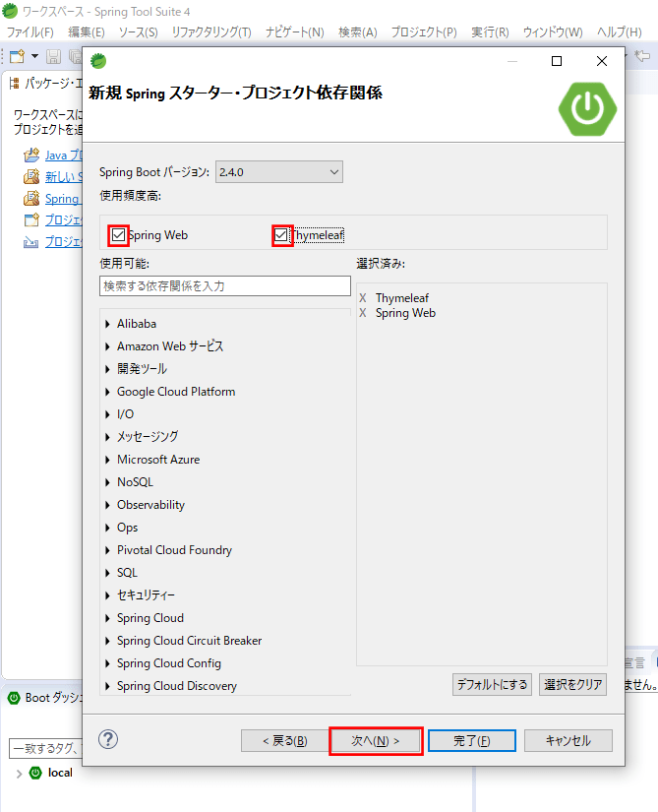Click the dependency search input field

225,285
